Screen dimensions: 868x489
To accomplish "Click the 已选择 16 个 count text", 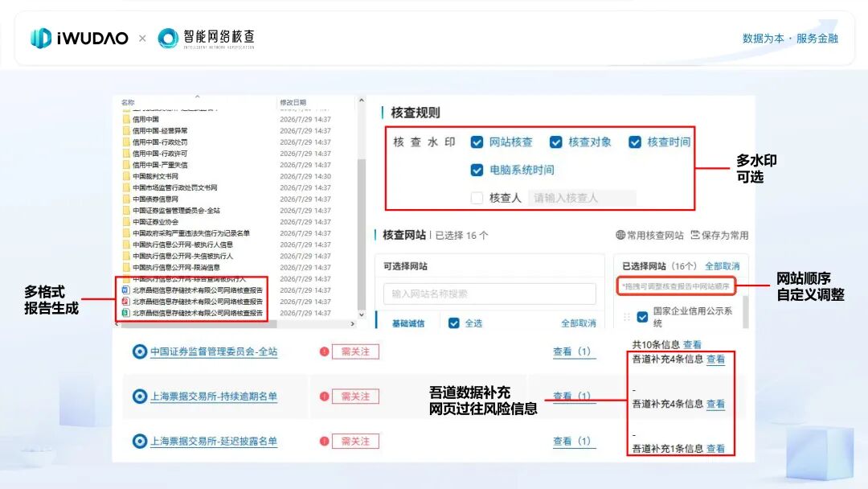I will 461,236.
